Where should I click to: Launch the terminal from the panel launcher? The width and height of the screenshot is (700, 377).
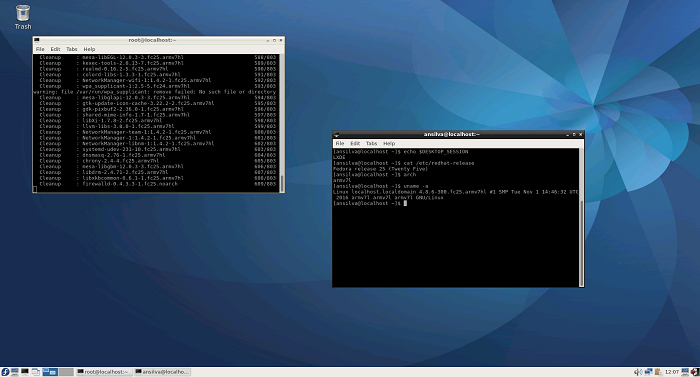point(25,372)
